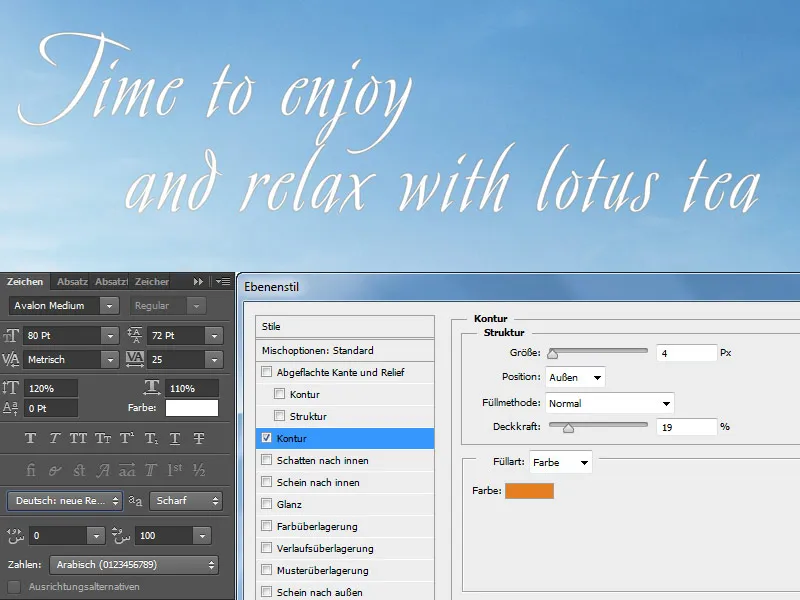Switch to the Zeichen tab

coord(25,282)
